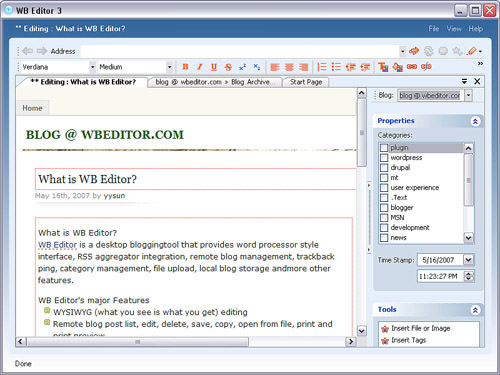Click the WB Editor hyperlink in the post
The width and height of the screenshot is (500, 375).
pyautogui.click(x=57, y=245)
